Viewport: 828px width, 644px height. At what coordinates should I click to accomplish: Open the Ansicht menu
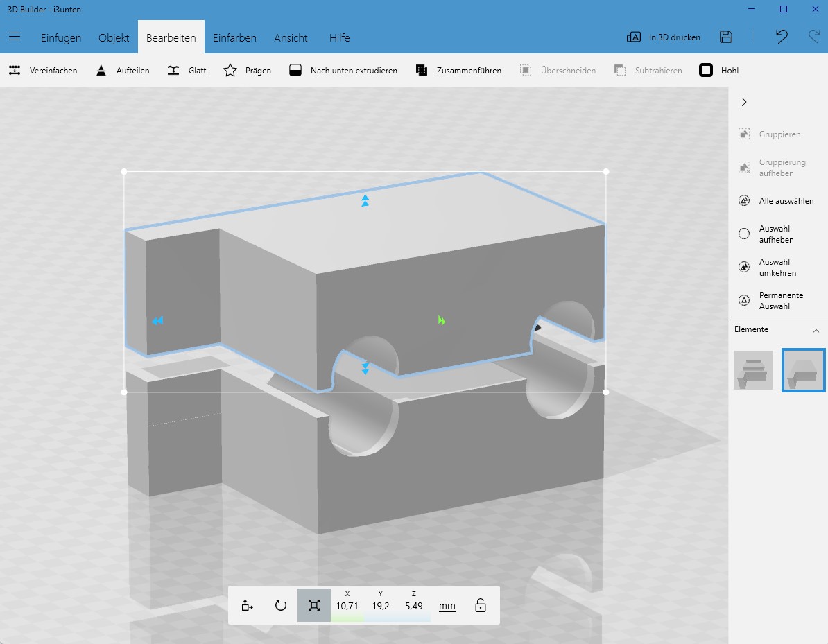click(291, 38)
